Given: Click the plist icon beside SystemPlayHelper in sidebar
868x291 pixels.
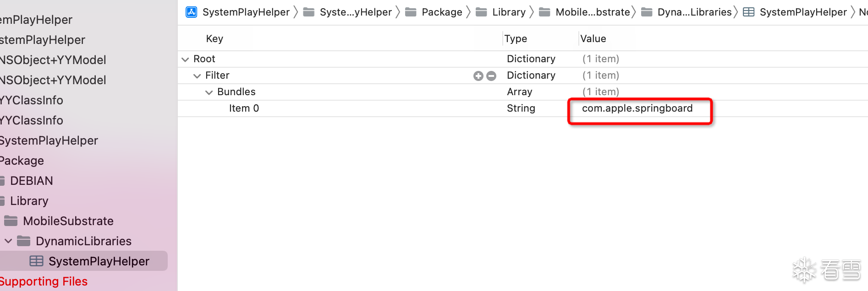Looking at the screenshot, I should (36, 261).
